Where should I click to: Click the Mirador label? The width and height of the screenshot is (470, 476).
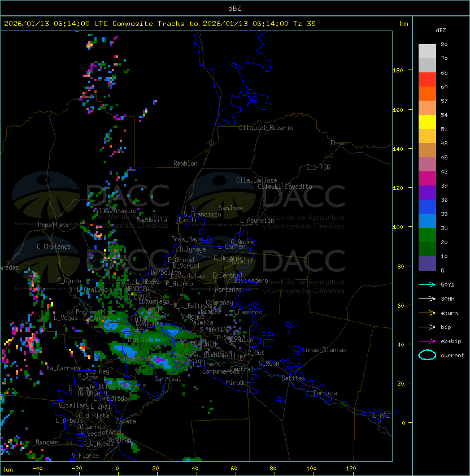tap(238, 383)
